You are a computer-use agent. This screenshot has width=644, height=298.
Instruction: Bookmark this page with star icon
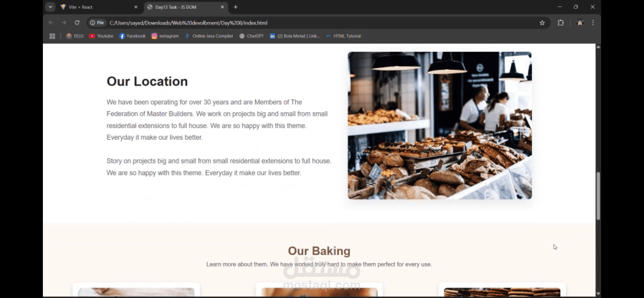coord(542,23)
